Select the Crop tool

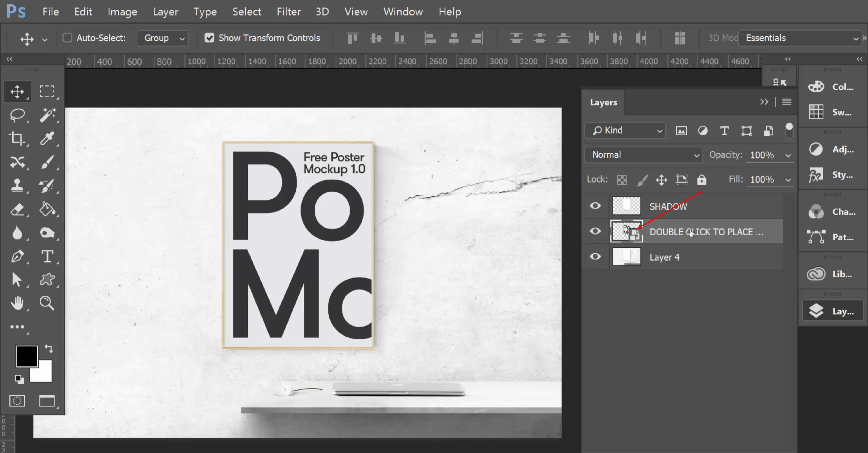point(17,139)
